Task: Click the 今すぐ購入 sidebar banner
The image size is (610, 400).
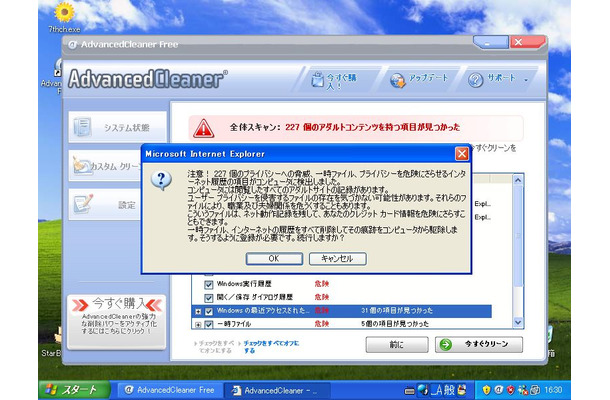Action: (117, 322)
